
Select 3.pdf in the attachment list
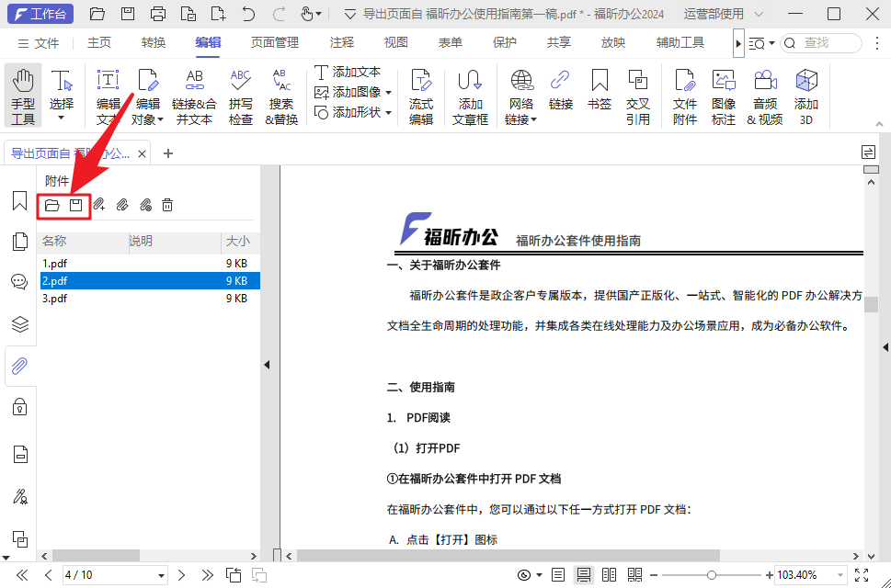[x=55, y=298]
